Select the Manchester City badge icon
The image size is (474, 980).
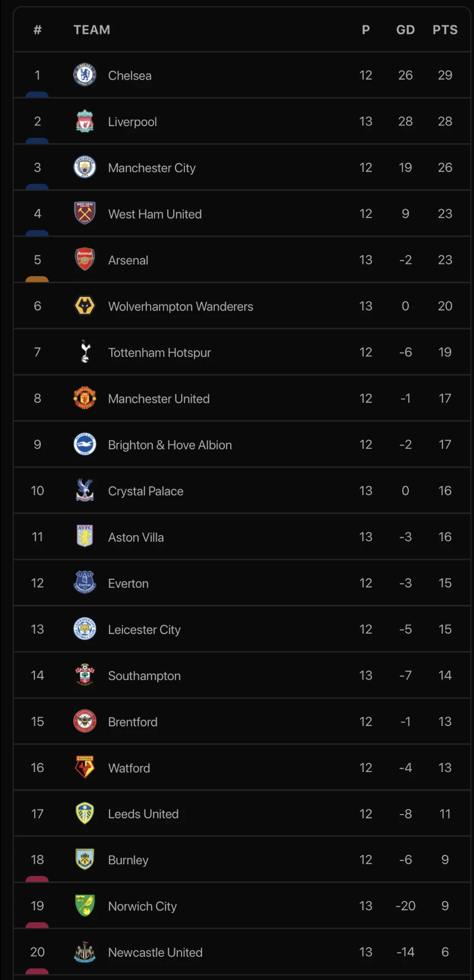coord(85,167)
